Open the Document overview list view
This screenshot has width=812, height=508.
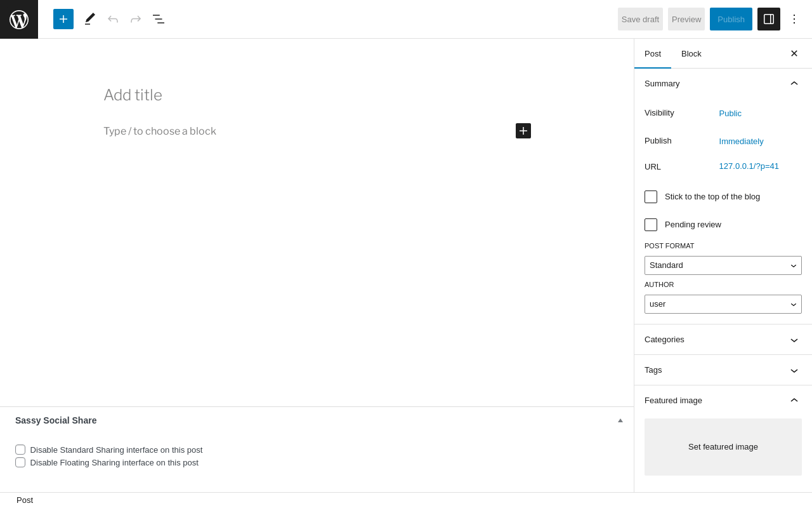pyautogui.click(x=159, y=19)
